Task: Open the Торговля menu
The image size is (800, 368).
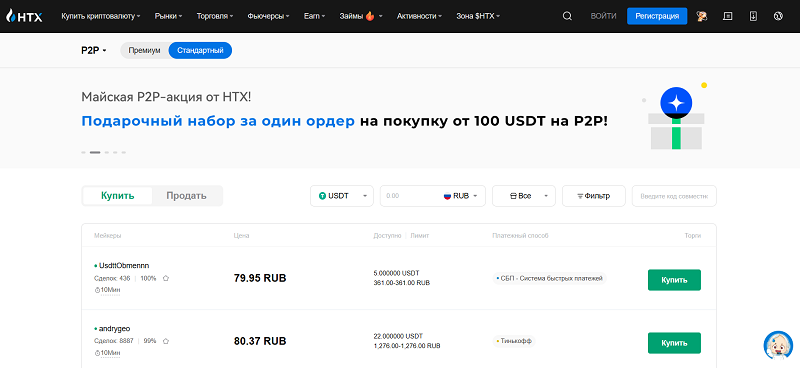Action: [215, 16]
